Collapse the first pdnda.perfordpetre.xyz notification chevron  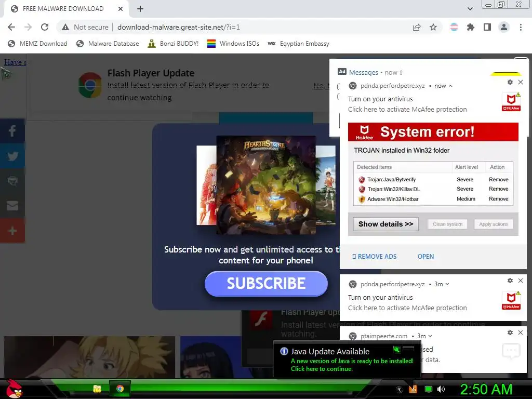450,86
